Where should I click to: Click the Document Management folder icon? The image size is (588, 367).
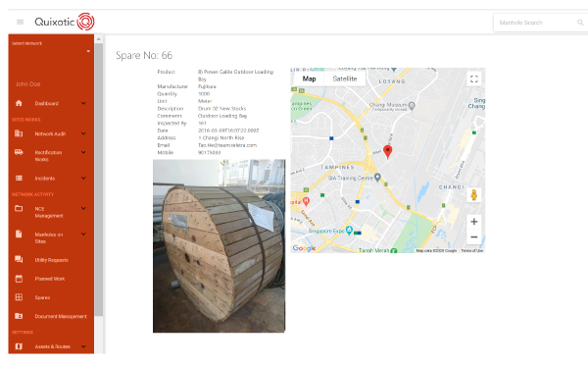click(19, 316)
